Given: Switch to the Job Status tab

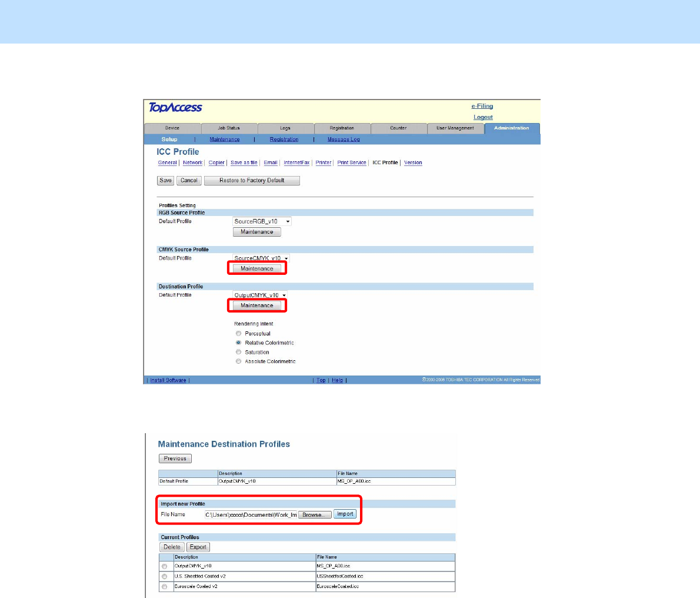Looking at the screenshot, I should pyautogui.click(x=229, y=128).
